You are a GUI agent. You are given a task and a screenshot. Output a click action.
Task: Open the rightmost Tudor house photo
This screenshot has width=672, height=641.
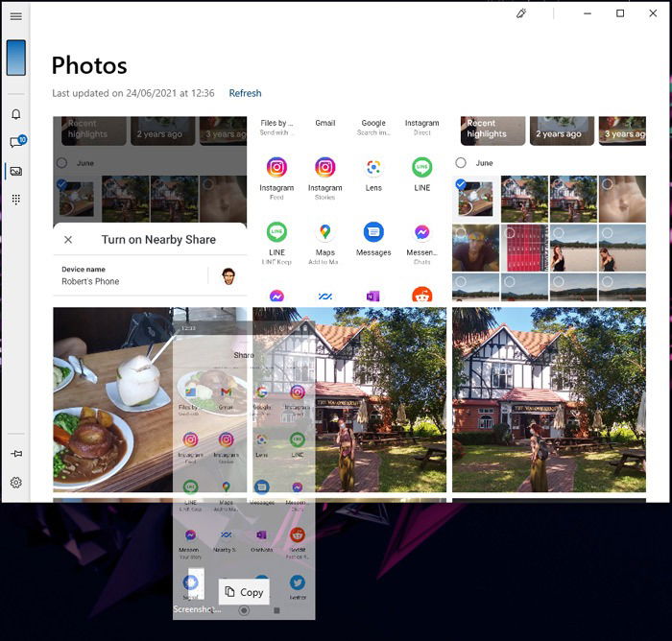pos(549,399)
